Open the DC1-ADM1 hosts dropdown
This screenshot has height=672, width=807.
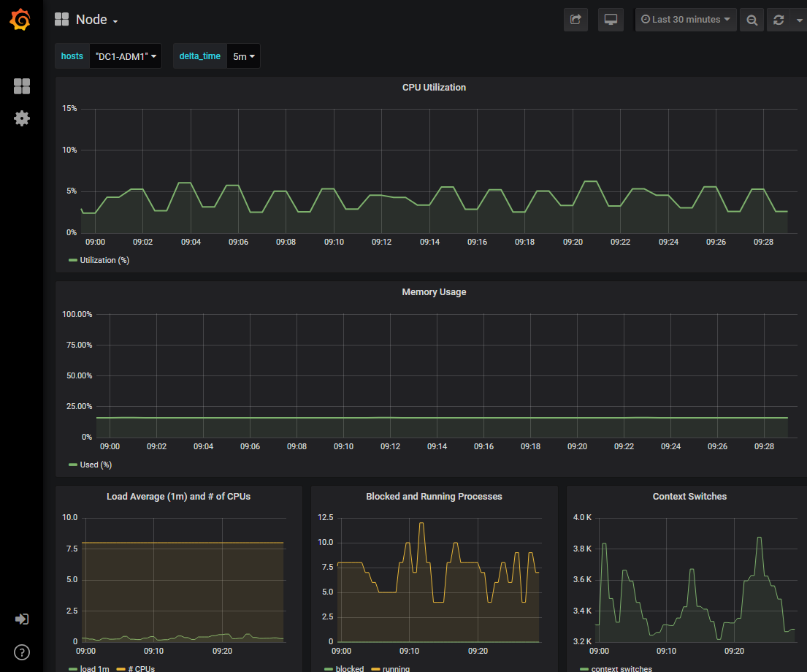(x=125, y=56)
